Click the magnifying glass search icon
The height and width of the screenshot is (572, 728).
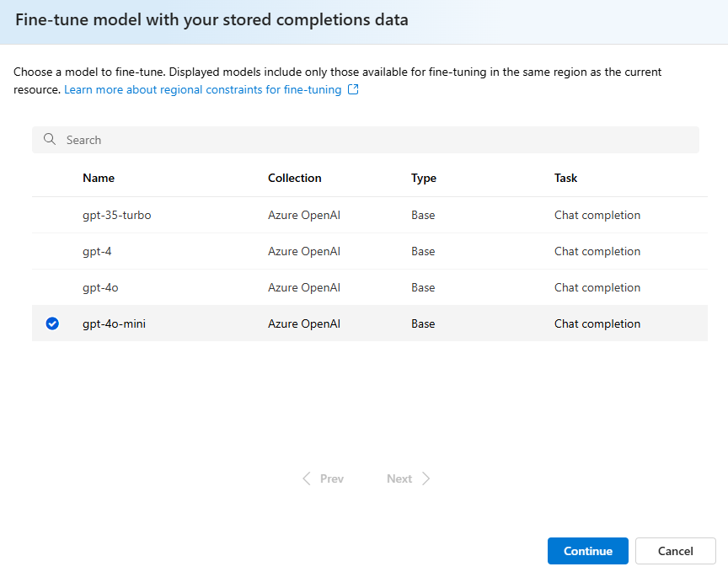tap(50, 140)
